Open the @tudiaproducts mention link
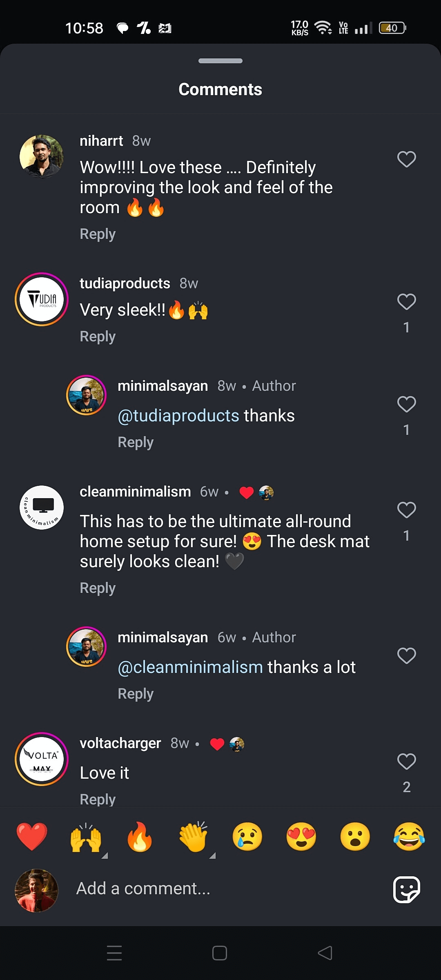441x980 pixels. pos(178,416)
